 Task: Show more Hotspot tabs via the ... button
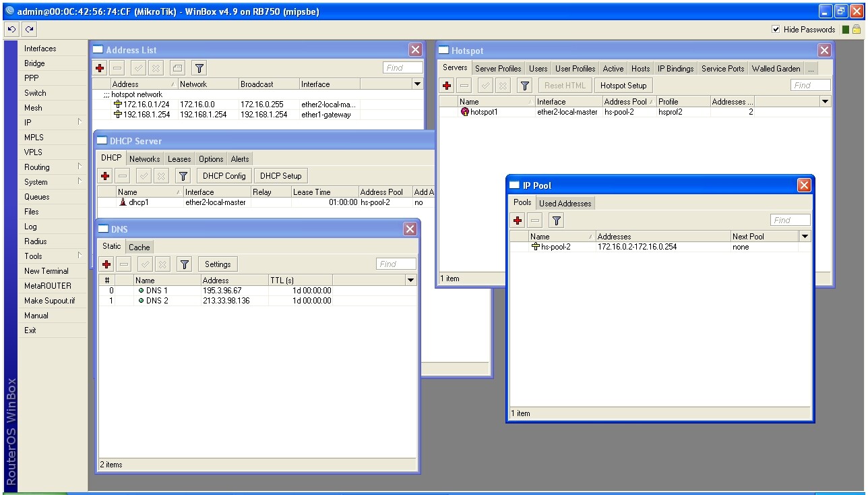(x=811, y=69)
